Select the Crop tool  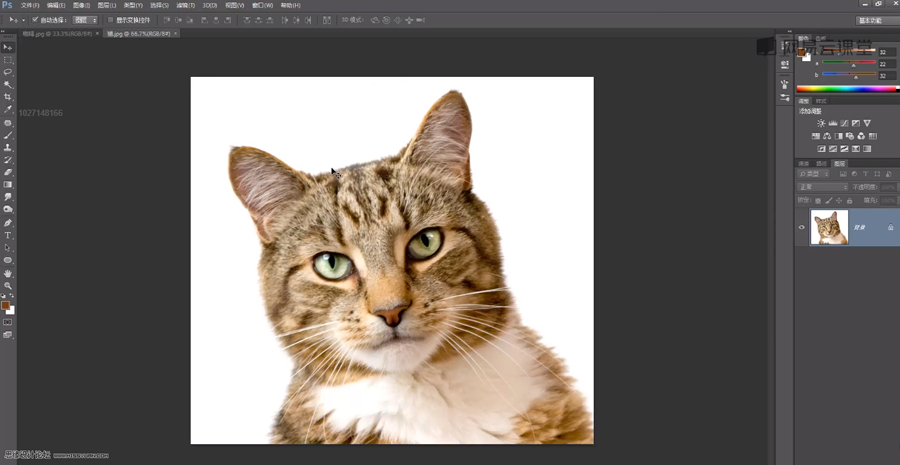click(8, 97)
